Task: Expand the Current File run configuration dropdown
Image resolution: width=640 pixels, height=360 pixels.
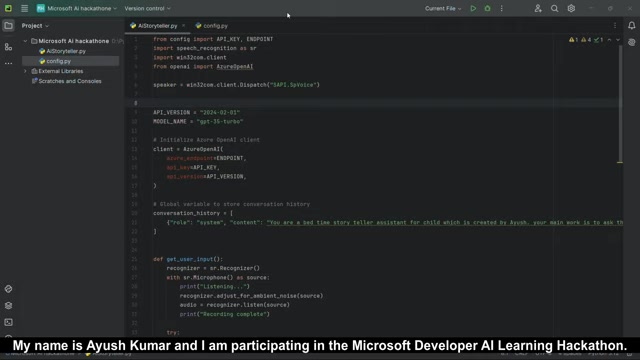Action: (443, 8)
